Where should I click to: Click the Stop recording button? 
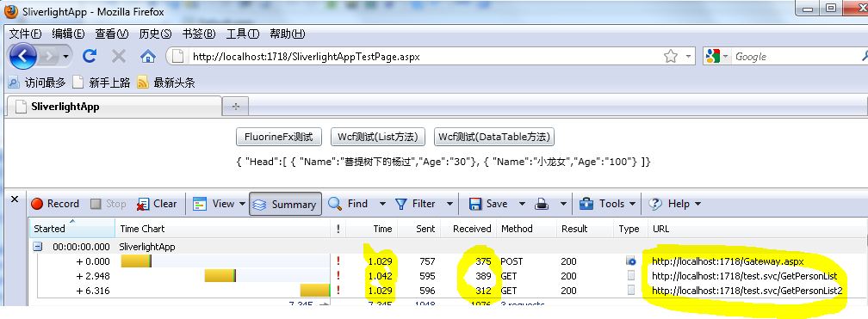(108, 204)
